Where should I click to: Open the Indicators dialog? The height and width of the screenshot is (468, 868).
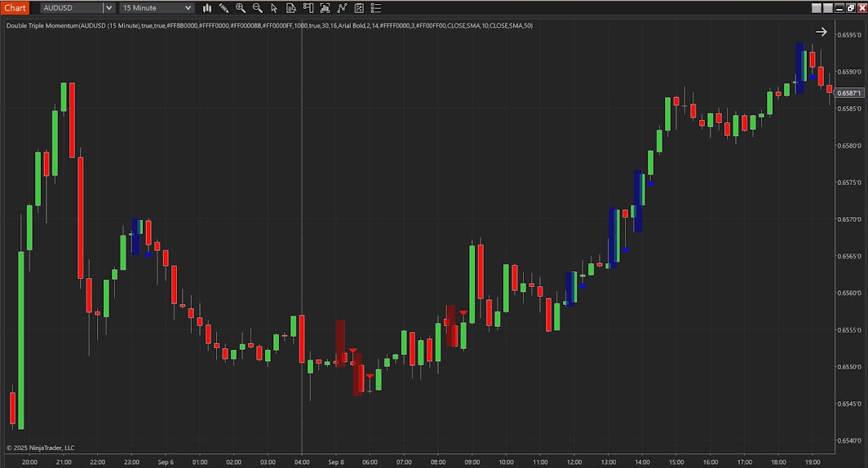343,8
